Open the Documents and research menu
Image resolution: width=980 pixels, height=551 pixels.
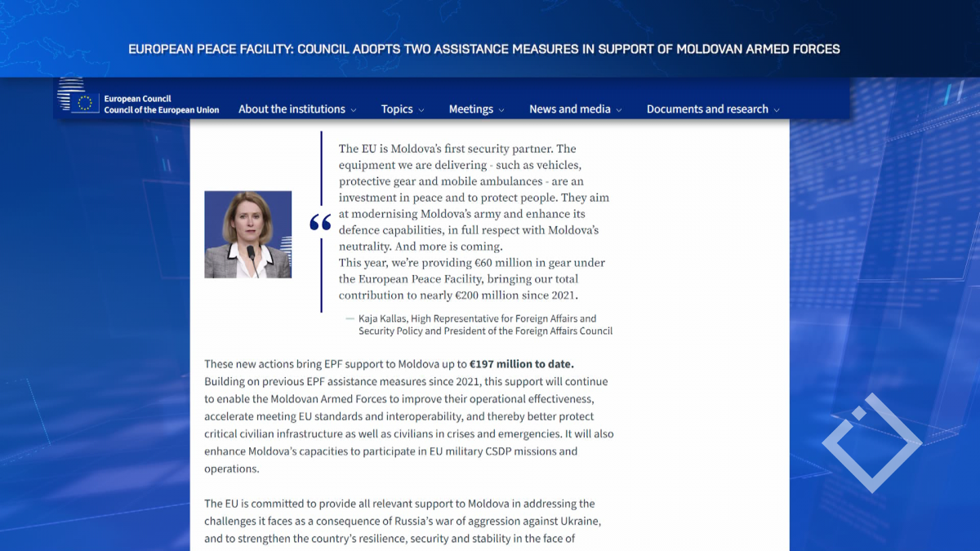pos(707,109)
